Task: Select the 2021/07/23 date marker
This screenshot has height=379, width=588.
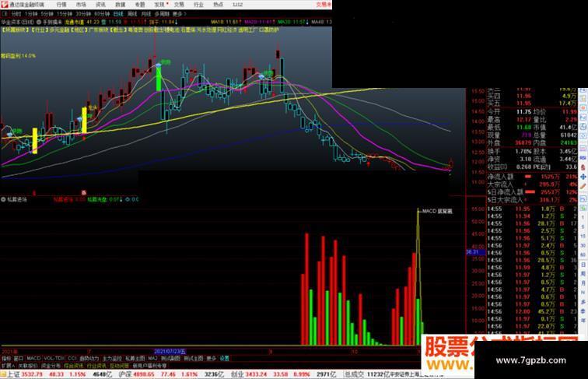Action: pyautogui.click(x=170, y=352)
